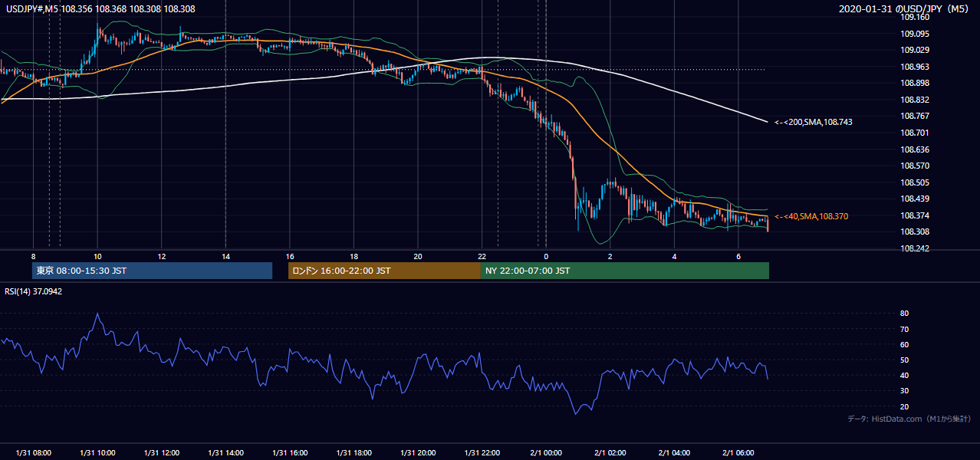The width and height of the screenshot is (980, 460).
Task: Click the 109.029 price axis value
Action: (914, 51)
